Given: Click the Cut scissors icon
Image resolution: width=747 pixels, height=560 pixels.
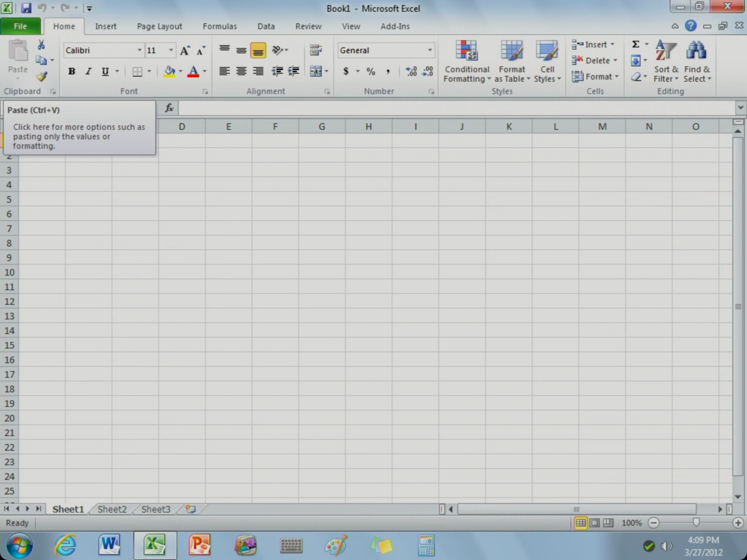Looking at the screenshot, I should [x=41, y=45].
